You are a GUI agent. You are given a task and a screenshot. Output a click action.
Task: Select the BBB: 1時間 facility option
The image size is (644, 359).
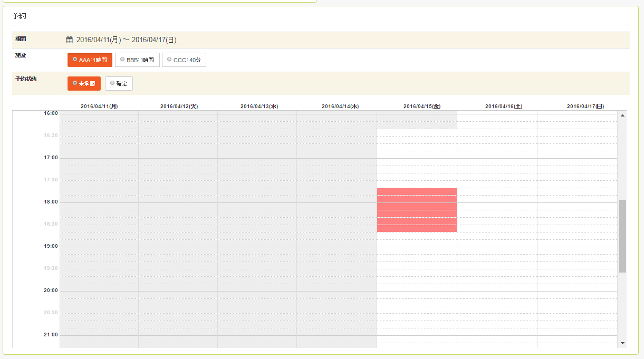click(x=137, y=60)
